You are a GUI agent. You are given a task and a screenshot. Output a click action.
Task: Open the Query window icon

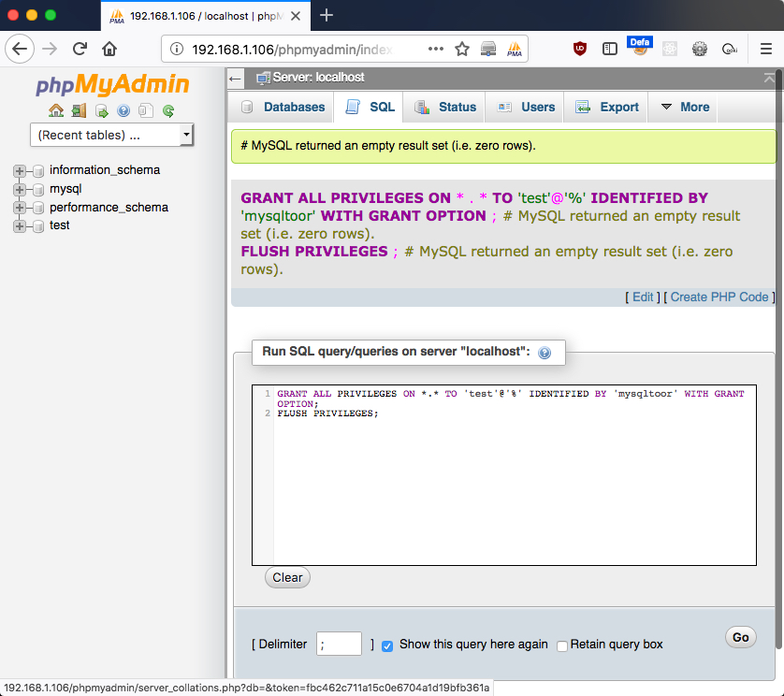(x=101, y=110)
